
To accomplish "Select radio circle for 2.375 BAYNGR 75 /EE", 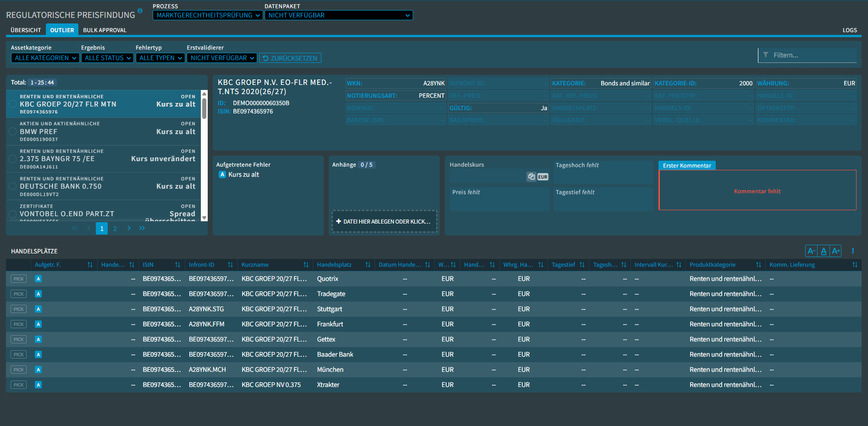I will [13, 159].
